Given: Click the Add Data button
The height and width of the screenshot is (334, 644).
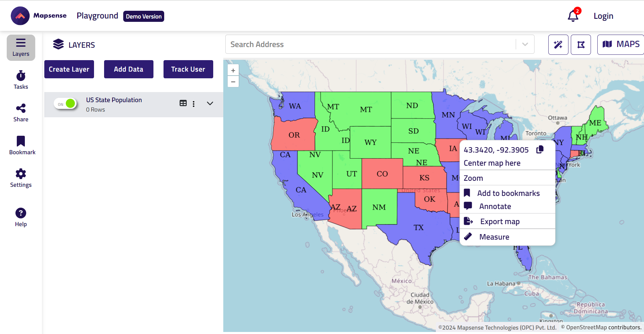Looking at the screenshot, I should coord(129,69).
